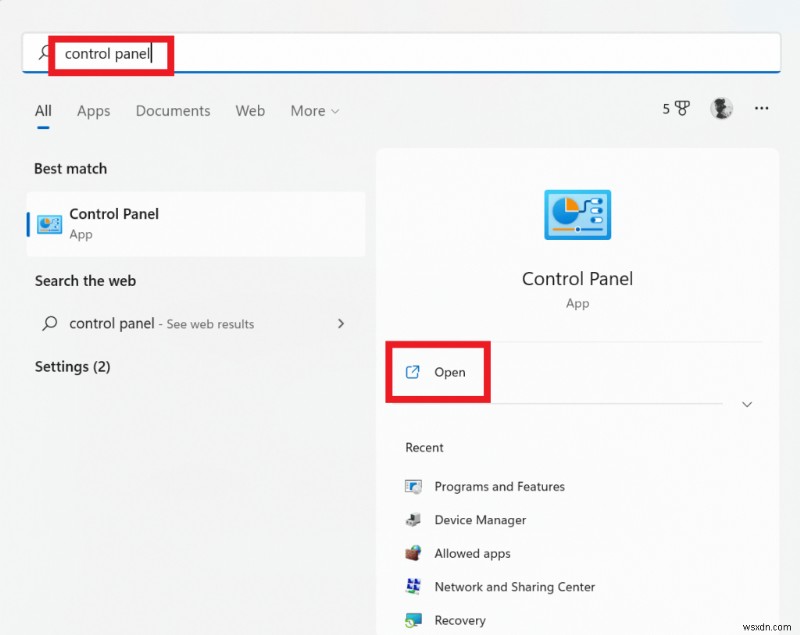Click the large Control Panel icon in preview
This screenshot has height=635, width=800.
(x=578, y=215)
